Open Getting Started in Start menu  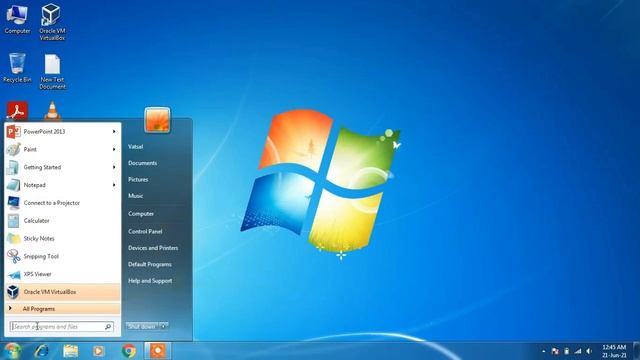pyautogui.click(x=62, y=167)
